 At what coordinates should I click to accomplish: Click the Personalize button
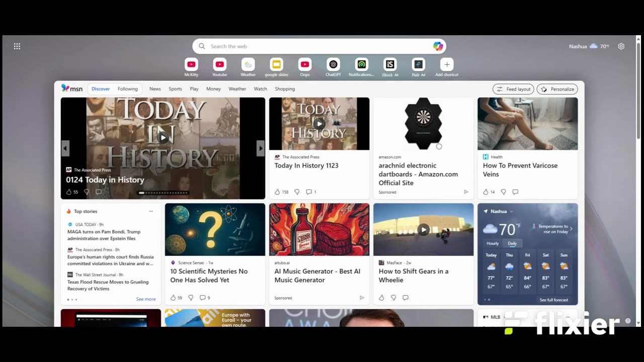557,89
